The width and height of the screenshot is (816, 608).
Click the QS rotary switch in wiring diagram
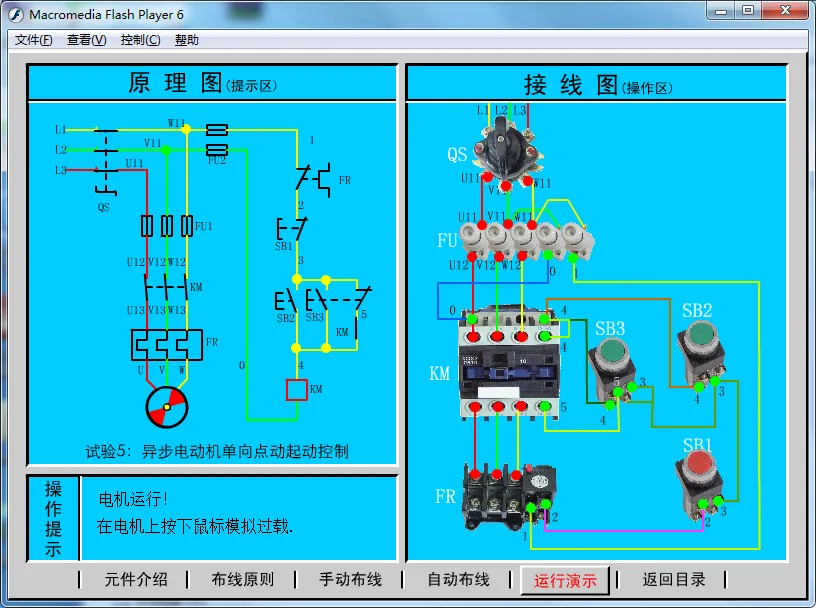coord(508,151)
